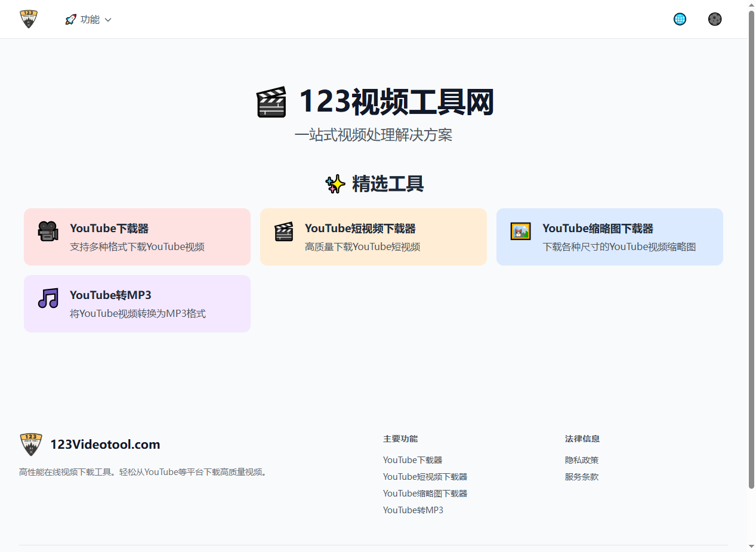
Task: Select the YouTube转MP3 tool card
Action: point(137,303)
